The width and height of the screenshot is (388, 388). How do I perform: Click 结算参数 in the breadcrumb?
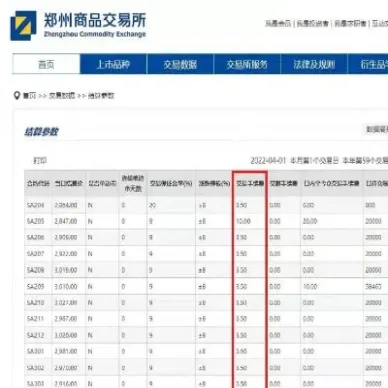101,96
